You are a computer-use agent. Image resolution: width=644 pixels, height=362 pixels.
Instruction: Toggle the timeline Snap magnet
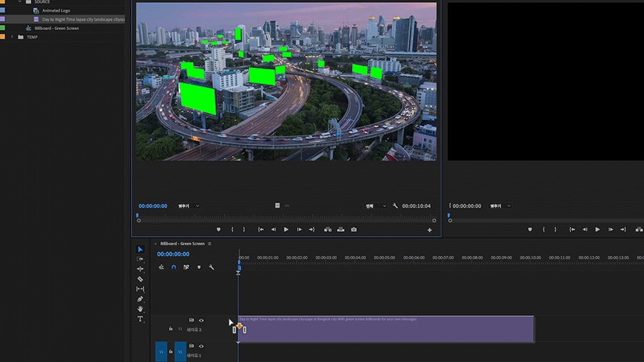(173, 267)
